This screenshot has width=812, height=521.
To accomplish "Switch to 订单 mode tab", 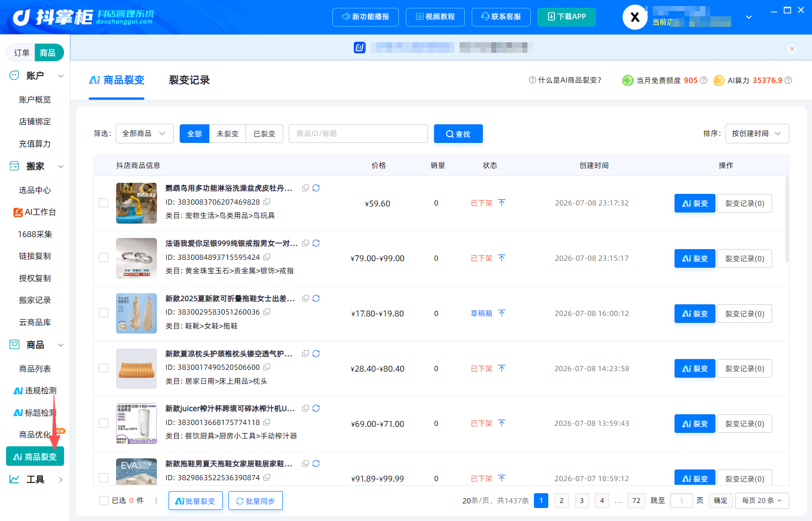I will tap(21, 52).
